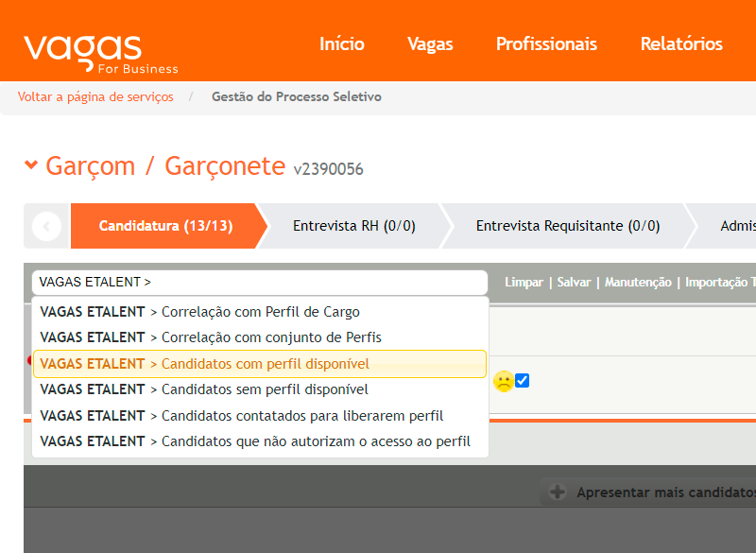Click the Garçom / Garçonete job title
The width and height of the screenshot is (756, 553).
[165, 166]
